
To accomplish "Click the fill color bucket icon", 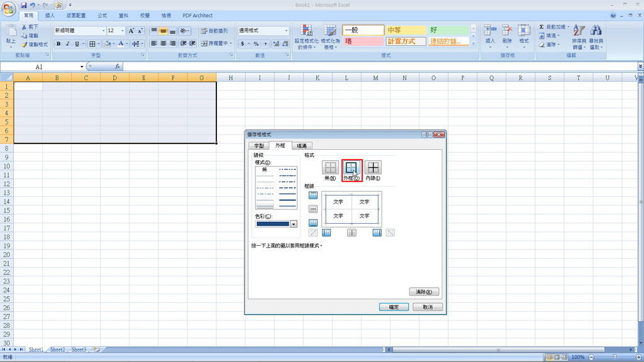I will pos(108,43).
